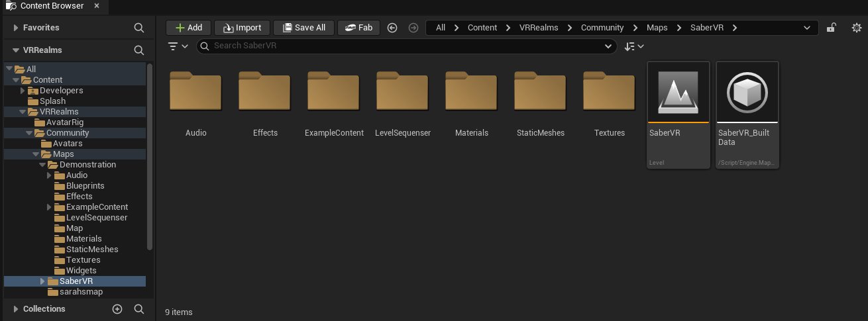Go forward in folder history
Viewport: 868px width, 321px height.
click(413, 28)
